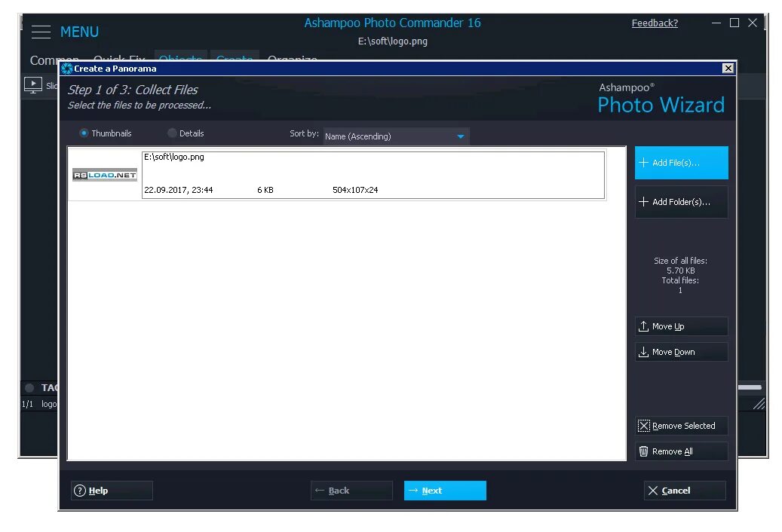Open the Organize tab in main window
This screenshot has height=532, width=782.
coord(293,60)
